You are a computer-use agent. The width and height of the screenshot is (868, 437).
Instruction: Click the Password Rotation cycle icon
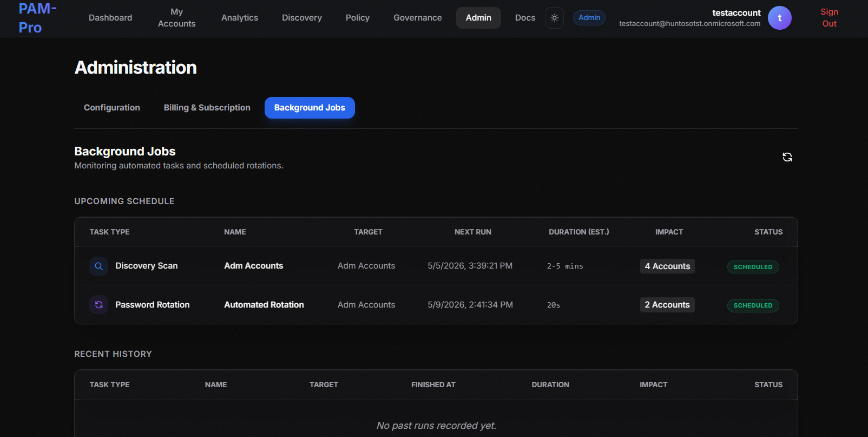coord(98,305)
